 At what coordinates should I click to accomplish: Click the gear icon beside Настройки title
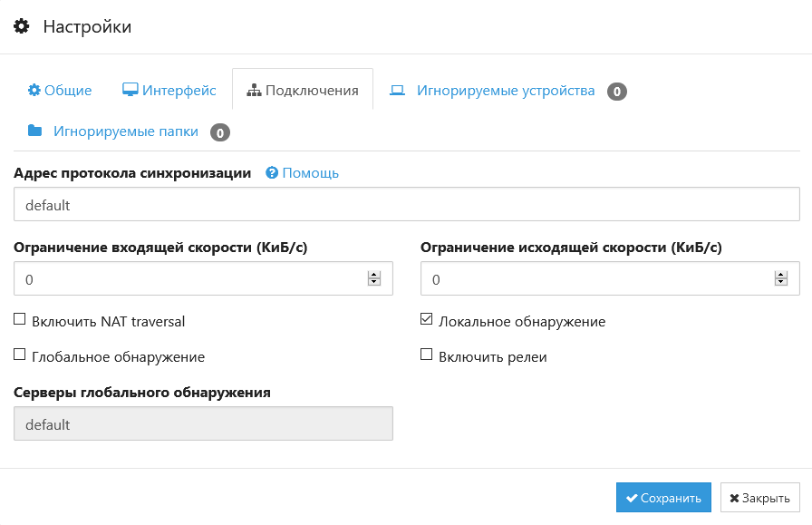21,26
